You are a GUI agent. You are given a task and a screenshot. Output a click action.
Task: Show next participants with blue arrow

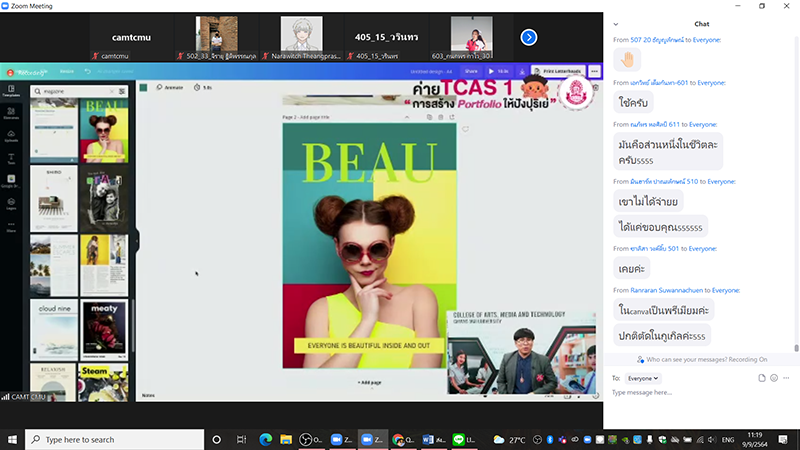coord(529,37)
